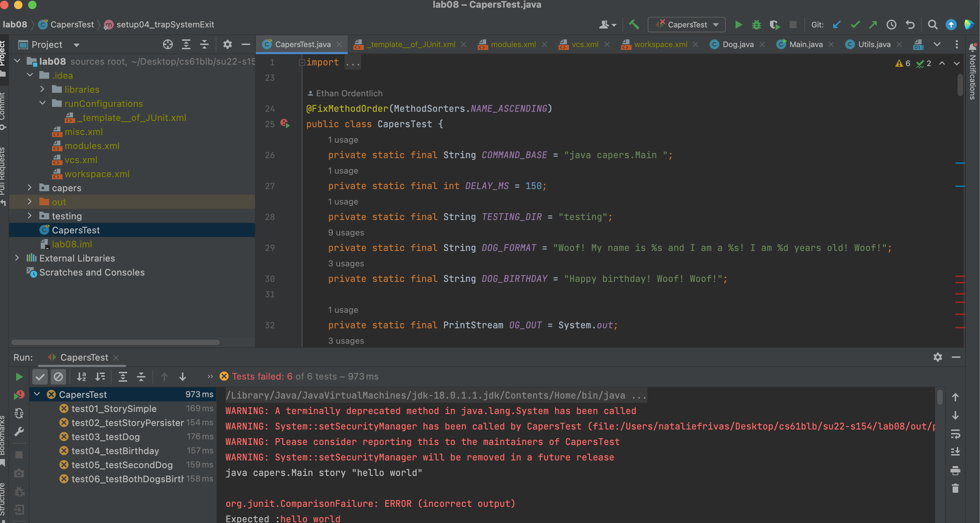980x523 pixels.
Task: Click Git update project arrow
Action: tap(837, 25)
